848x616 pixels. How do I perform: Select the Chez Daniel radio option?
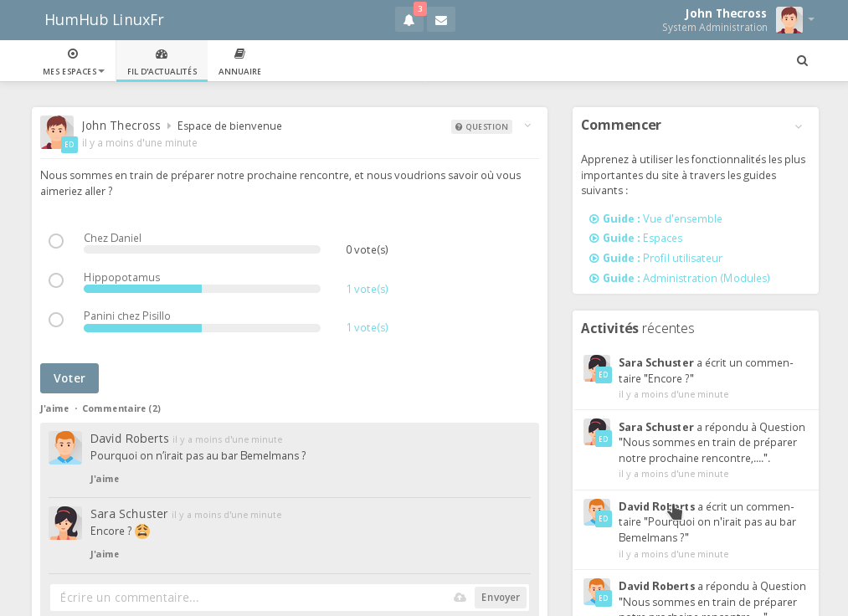[56, 241]
